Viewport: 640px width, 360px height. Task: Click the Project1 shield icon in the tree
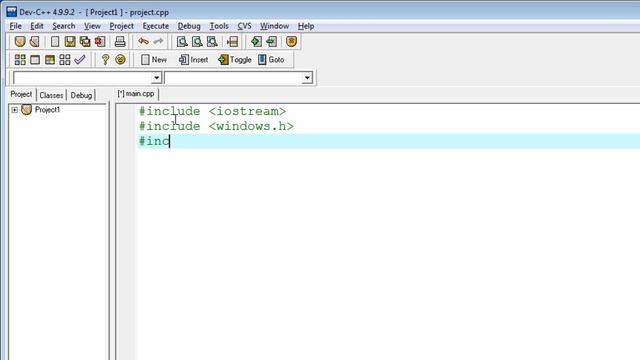(x=27, y=109)
